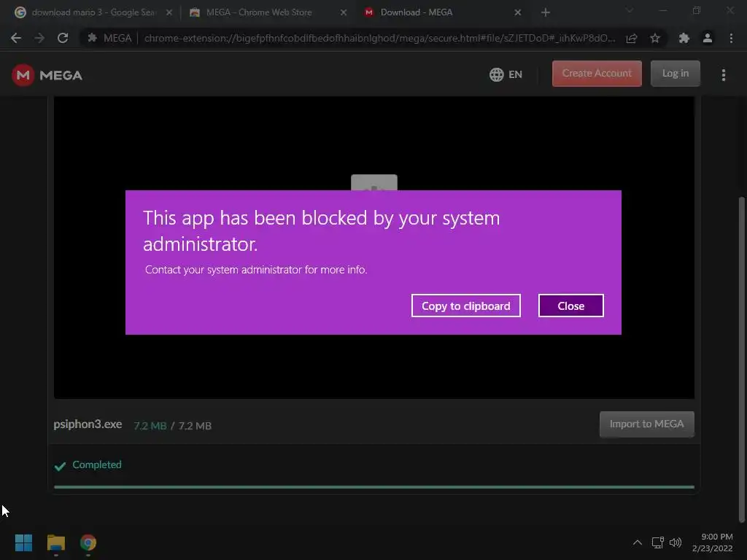Click the blocked by system administrator heading
This screenshot has width=747, height=560.
click(321, 231)
